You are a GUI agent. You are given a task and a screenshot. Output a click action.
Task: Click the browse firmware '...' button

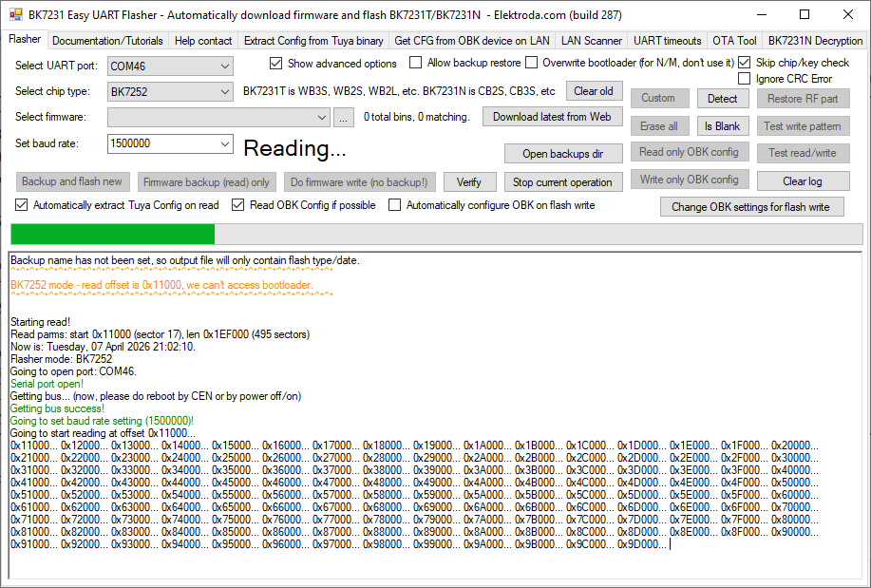[343, 117]
